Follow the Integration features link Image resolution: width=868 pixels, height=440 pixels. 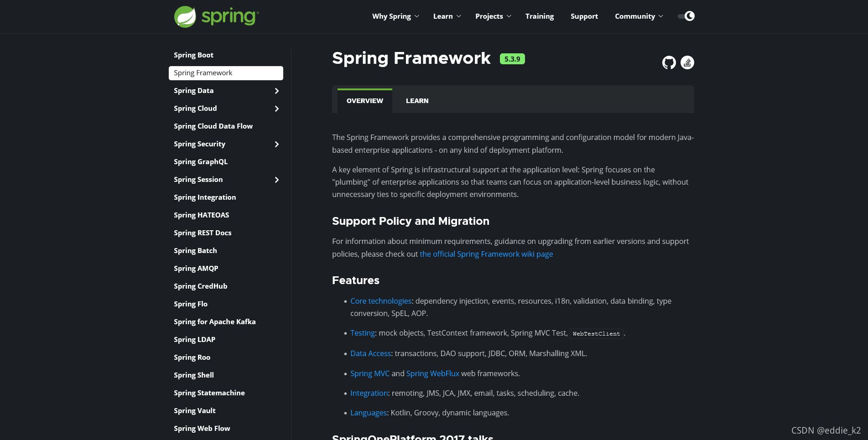click(x=369, y=393)
